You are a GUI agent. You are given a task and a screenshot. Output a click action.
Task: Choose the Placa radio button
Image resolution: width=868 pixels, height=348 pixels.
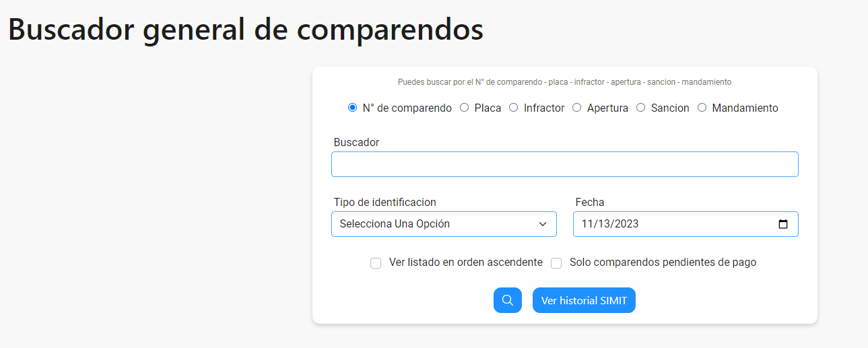[464, 108]
